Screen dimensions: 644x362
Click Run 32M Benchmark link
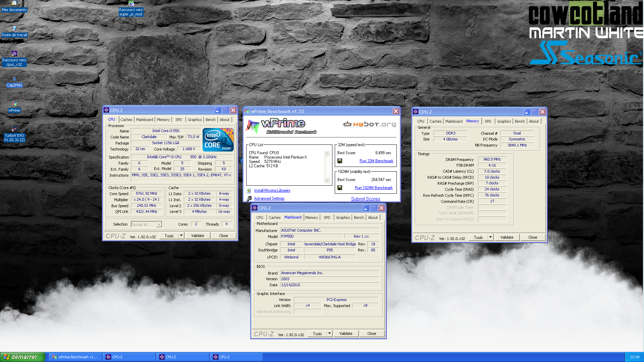(x=376, y=161)
